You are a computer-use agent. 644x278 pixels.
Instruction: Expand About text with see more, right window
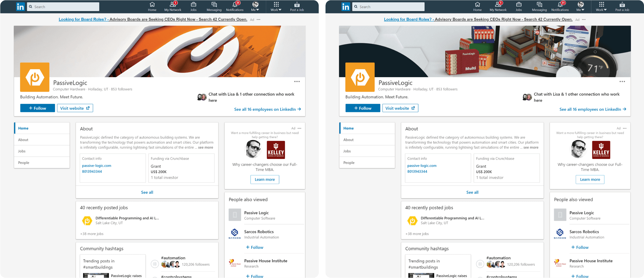click(531, 148)
